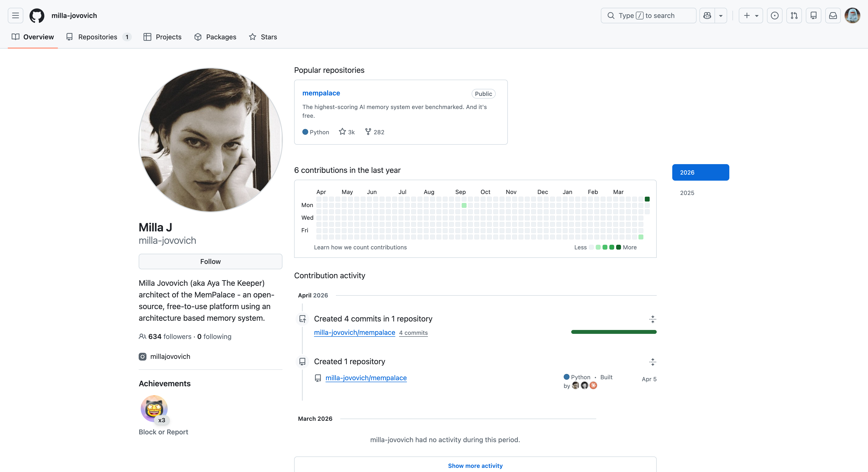Collapse the created repository activity section
The image size is (868, 472).
tap(653, 362)
